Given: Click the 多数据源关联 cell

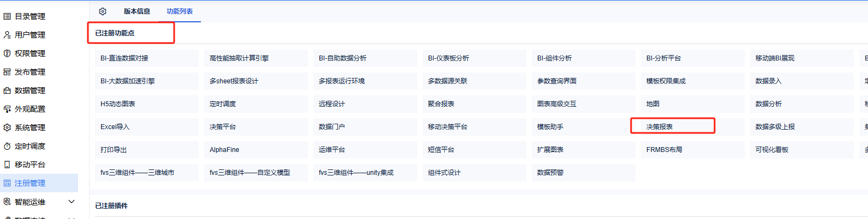Looking at the screenshot, I should point(474,81).
